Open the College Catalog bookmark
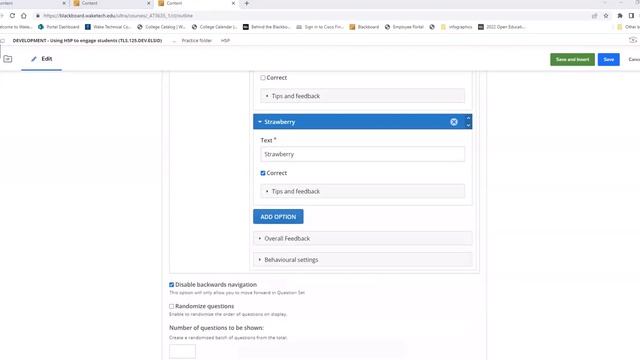Viewport: 640px width, 360px height. (161, 27)
